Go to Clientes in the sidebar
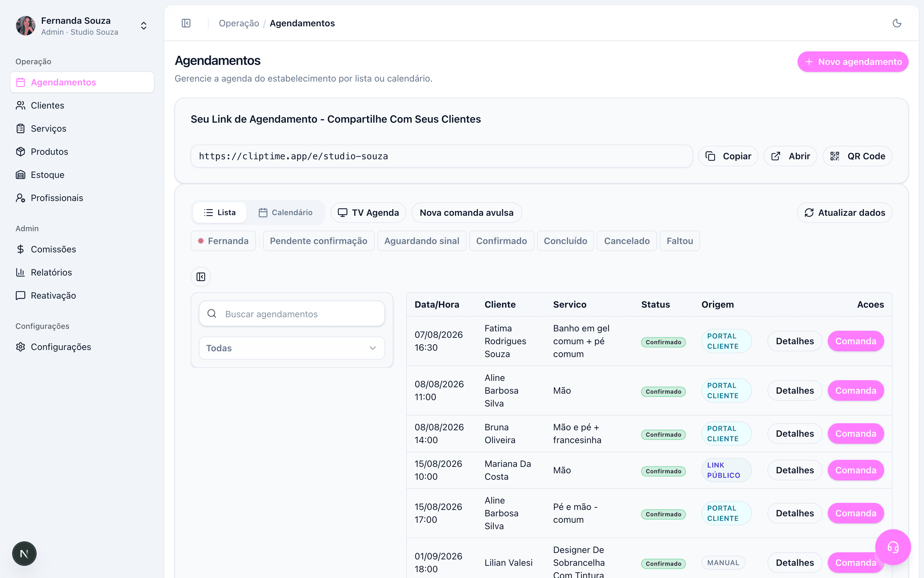 pyautogui.click(x=82, y=106)
